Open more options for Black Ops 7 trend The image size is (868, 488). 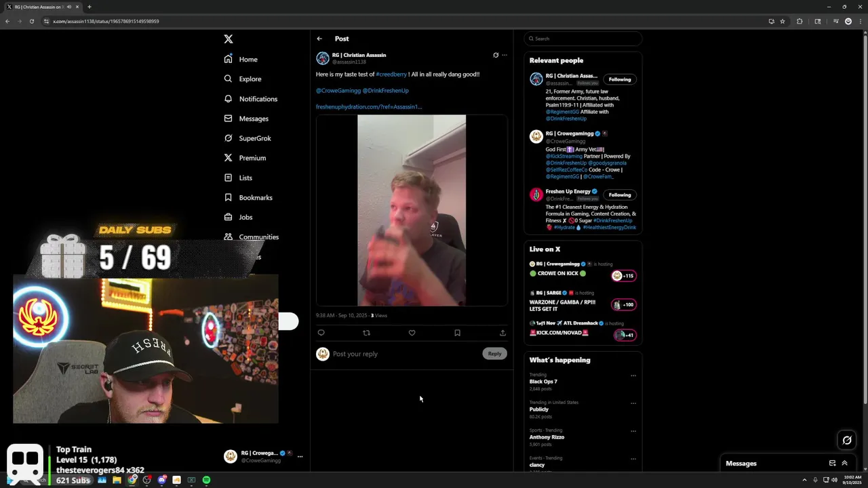[633, 375]
